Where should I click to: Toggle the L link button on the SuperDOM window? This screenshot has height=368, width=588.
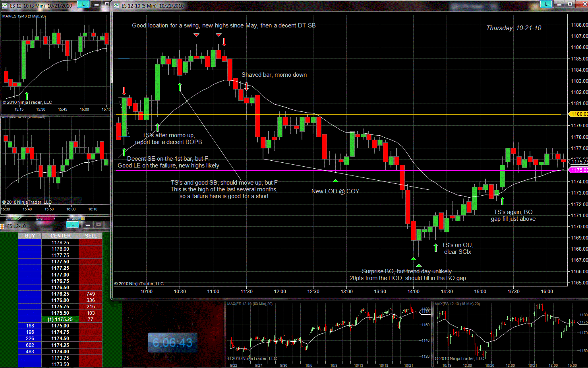click(72, 225)
